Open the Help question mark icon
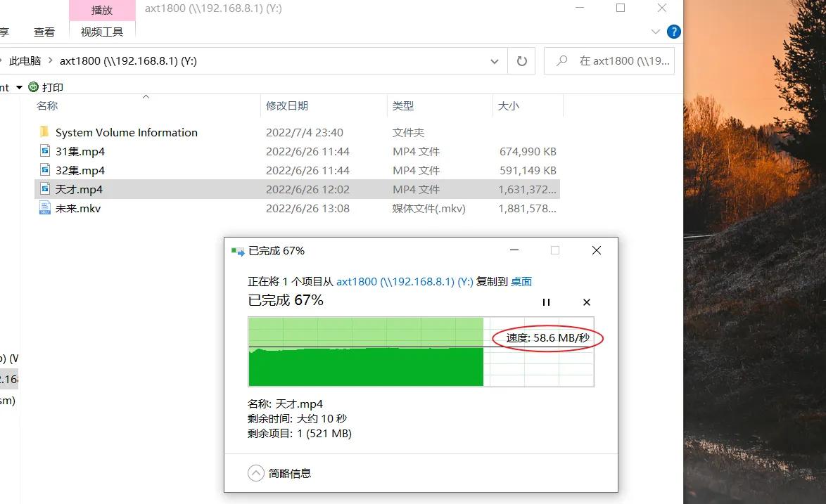The image size is (826, 504). [x=674, y=32]
